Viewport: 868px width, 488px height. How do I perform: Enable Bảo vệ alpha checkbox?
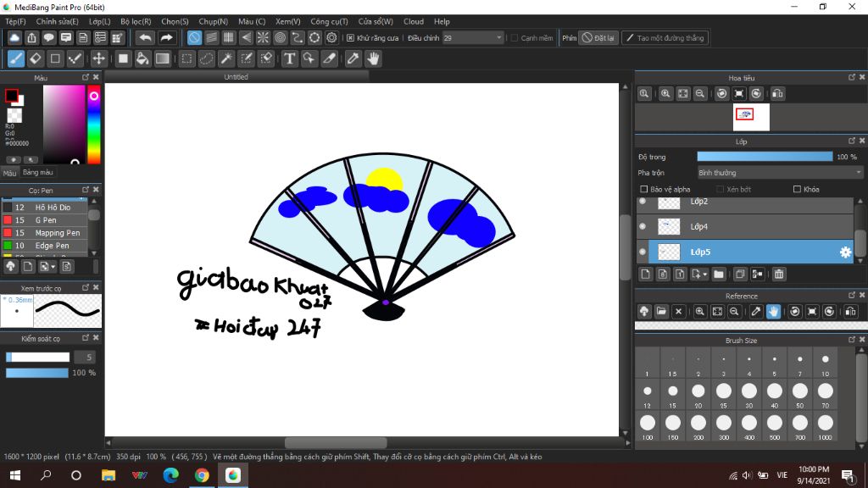[x=644, y=189]
